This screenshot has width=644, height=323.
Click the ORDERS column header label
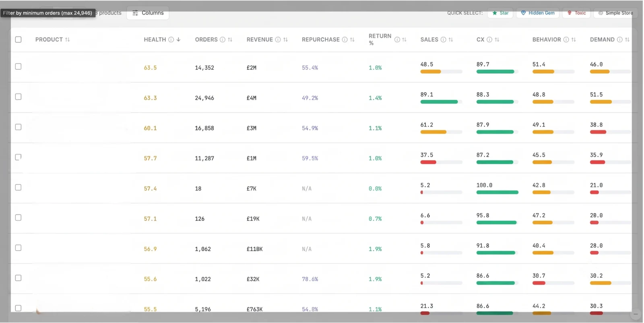[206, 39]
